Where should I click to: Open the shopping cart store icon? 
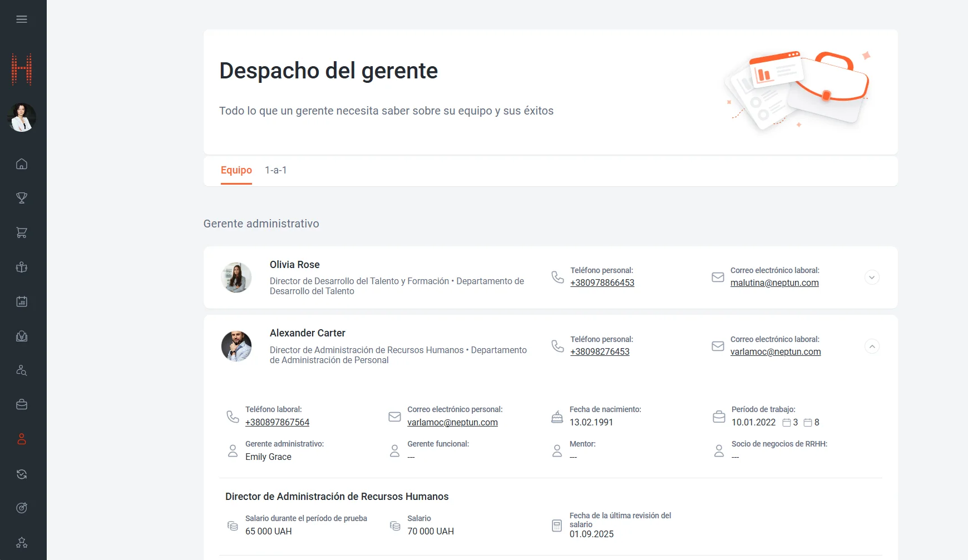pyautogui.click(x=22, y=232)
